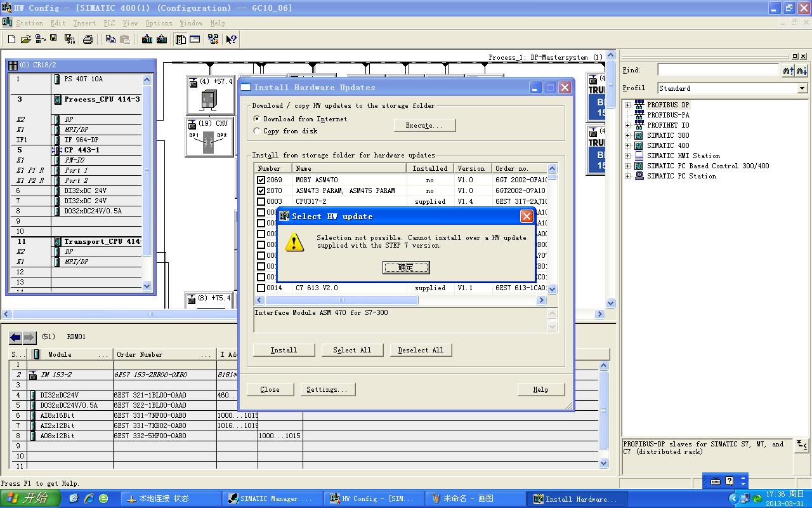This screenshot has width=812, height=508.
Task: Click the Configure Network toolbar icon
Action: [213, 39]
